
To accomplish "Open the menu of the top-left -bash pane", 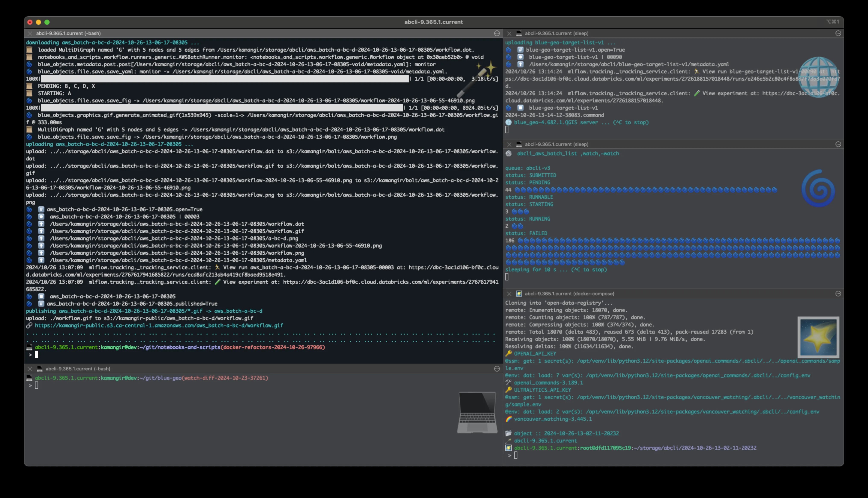I will click(497, 33).
